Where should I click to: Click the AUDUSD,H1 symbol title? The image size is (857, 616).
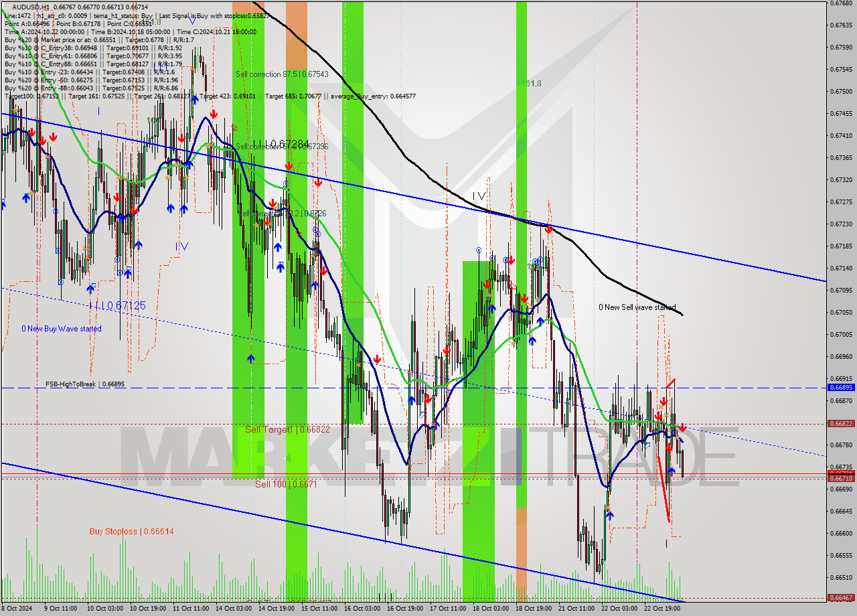pyautogui.click(x=81, y=7)
